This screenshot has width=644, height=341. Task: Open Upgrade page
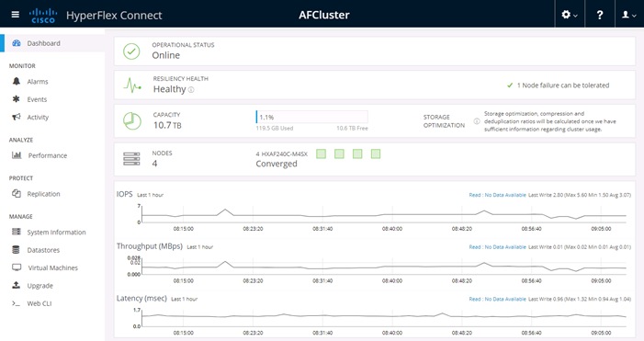tap(40, 286)
